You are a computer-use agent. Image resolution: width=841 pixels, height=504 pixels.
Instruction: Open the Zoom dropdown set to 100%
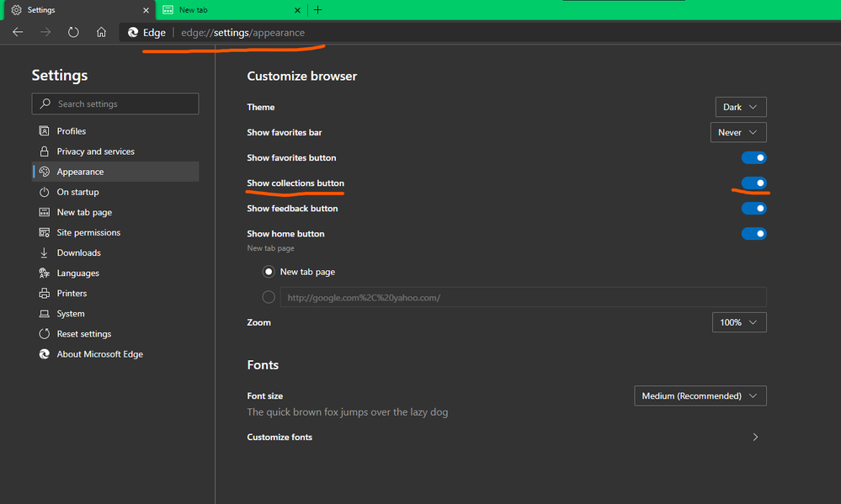(x=739, y=322)
